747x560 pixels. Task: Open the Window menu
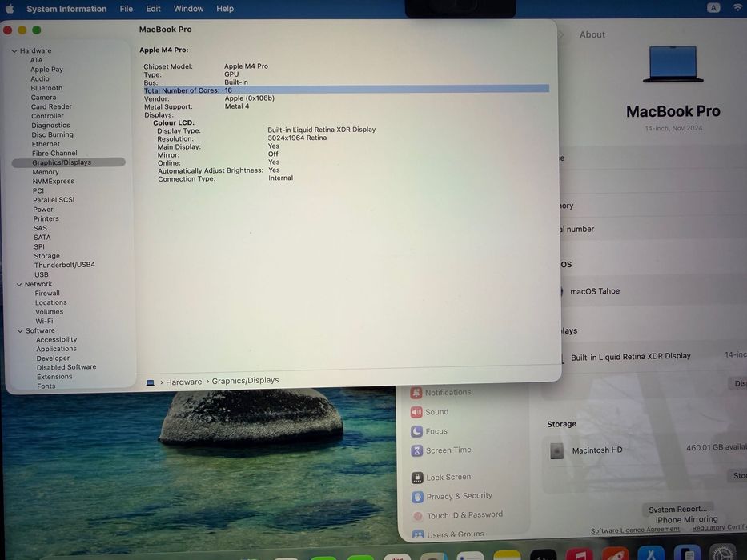(x=188, y=9)
